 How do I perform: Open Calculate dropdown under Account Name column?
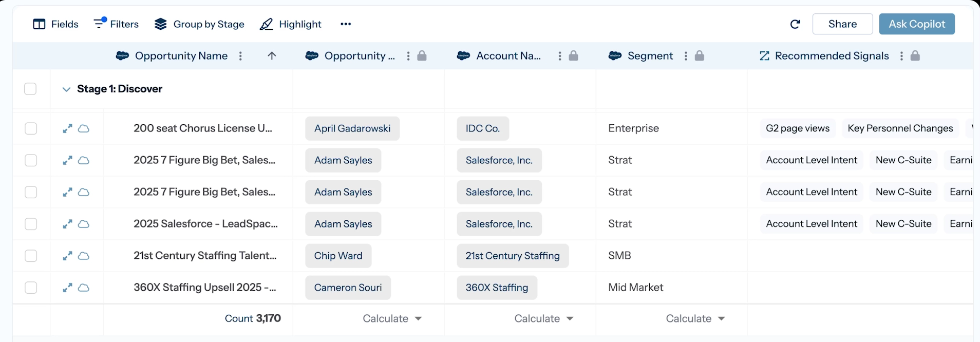click(544, 318)
